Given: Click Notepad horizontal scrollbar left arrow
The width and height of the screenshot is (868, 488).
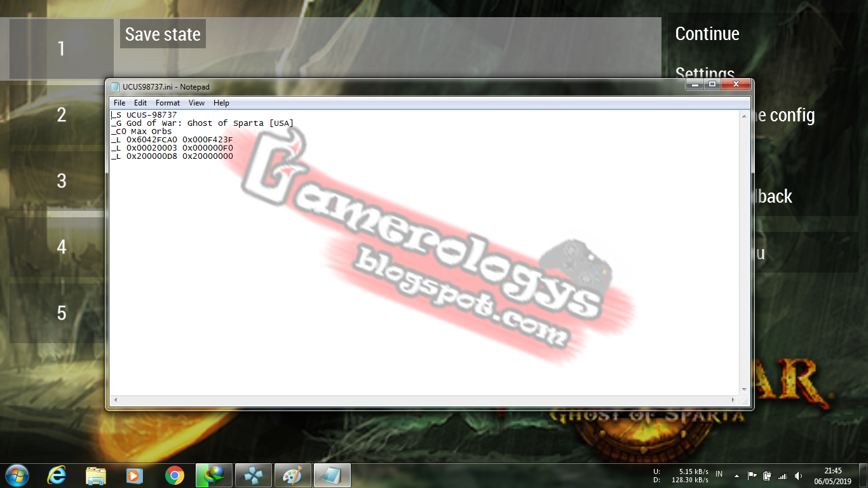Looking at the screenshot, I should coord(115,400).
